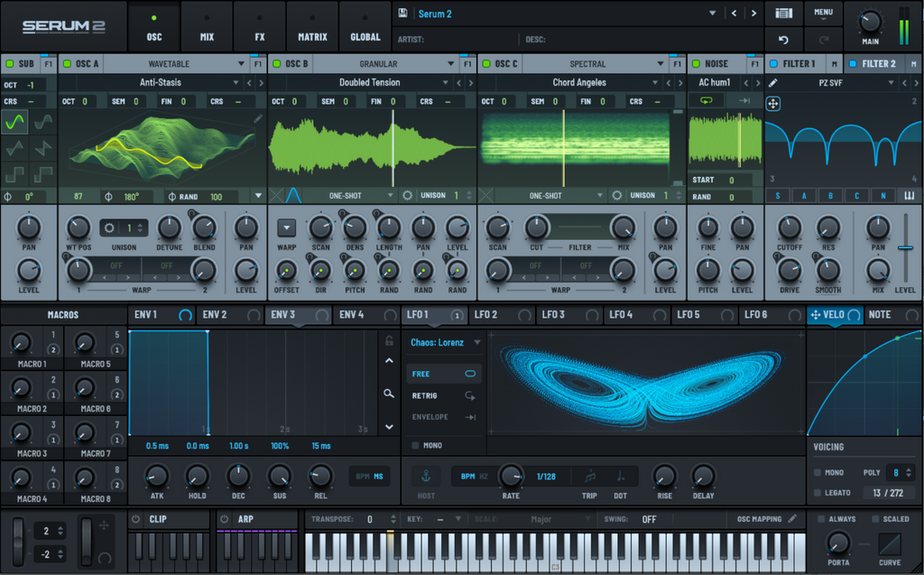Click the OSC mapping pencil icon
This screenshot has width=924, height=575.
[792, 518]
